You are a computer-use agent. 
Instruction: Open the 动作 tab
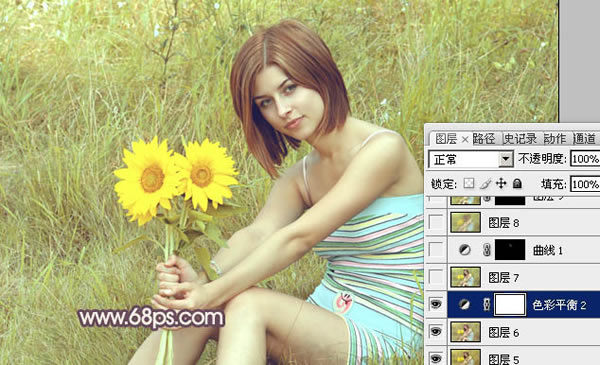[555, 139]
